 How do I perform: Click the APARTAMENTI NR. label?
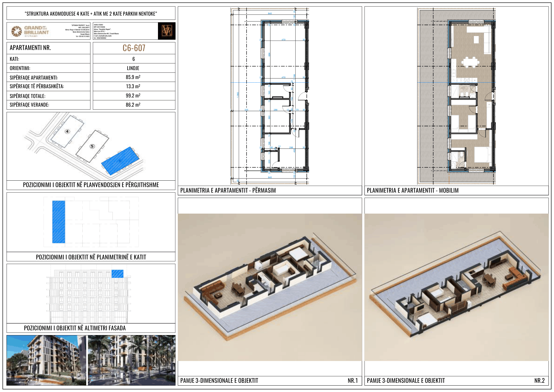(x=30, y=48)
